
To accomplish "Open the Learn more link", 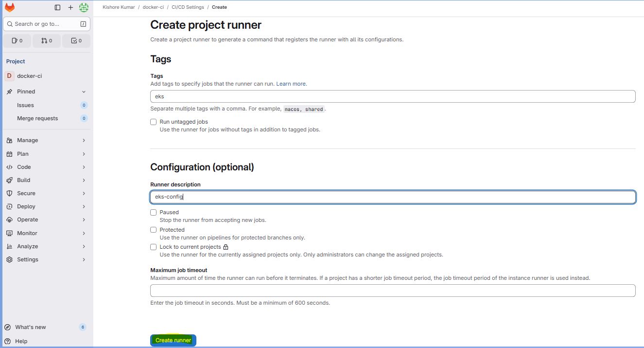I will coord(291,84).
